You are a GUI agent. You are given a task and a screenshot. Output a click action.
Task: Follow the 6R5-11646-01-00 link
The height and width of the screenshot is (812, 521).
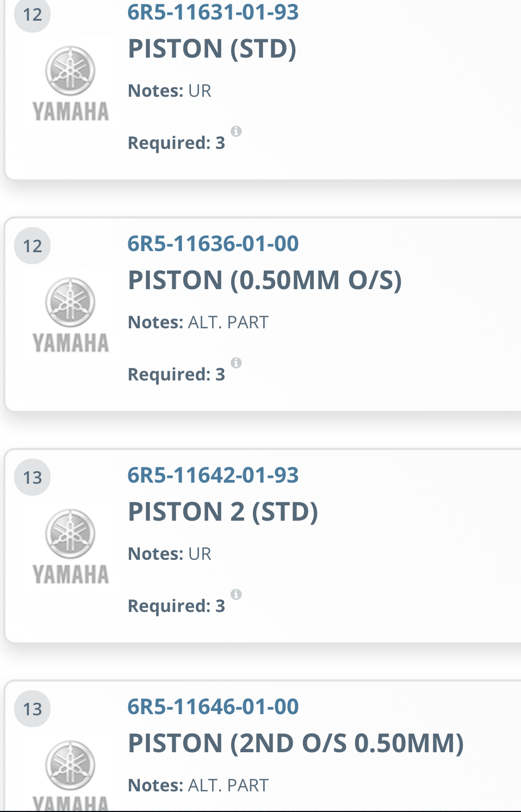point(212,707)
